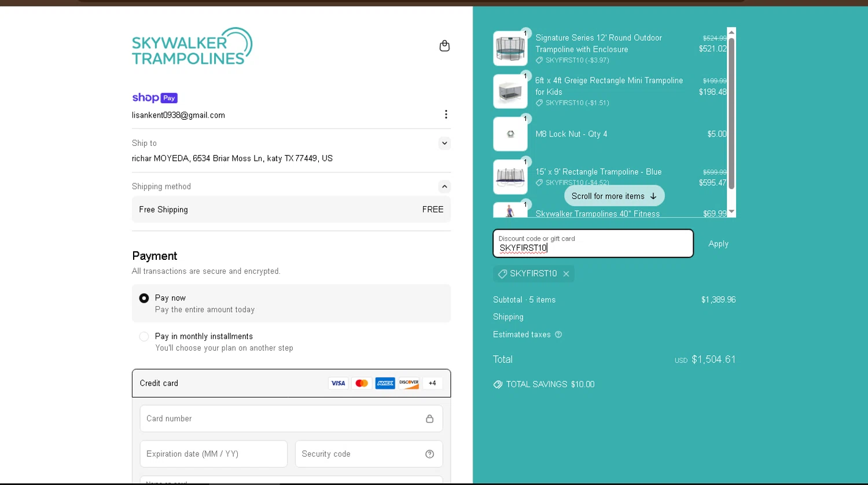Screen dimensions: 868x485
Task: Click the Discover card icon
Action: pos(409,383)
